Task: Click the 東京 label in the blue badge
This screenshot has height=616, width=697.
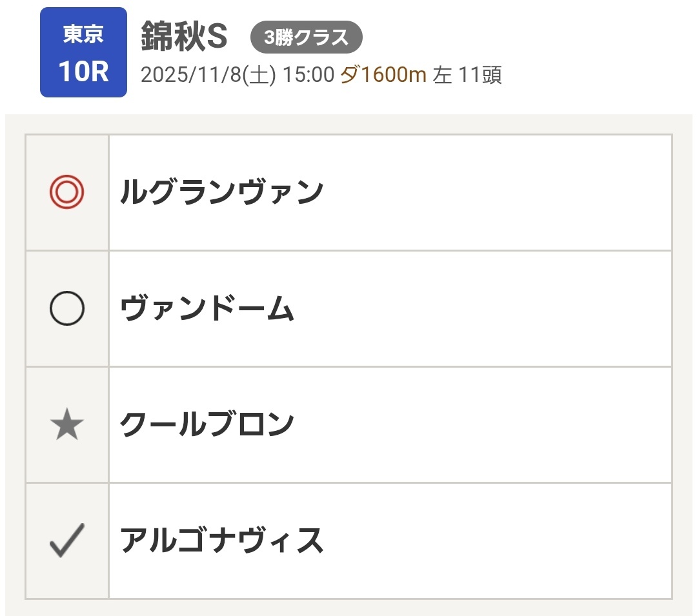Action: (x=83, y=34)
